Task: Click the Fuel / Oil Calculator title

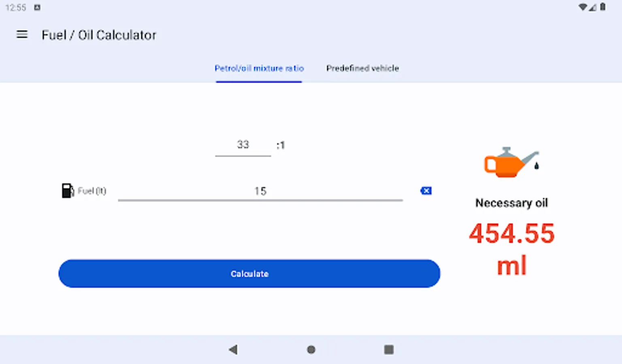Action: (x=99, y=35)
